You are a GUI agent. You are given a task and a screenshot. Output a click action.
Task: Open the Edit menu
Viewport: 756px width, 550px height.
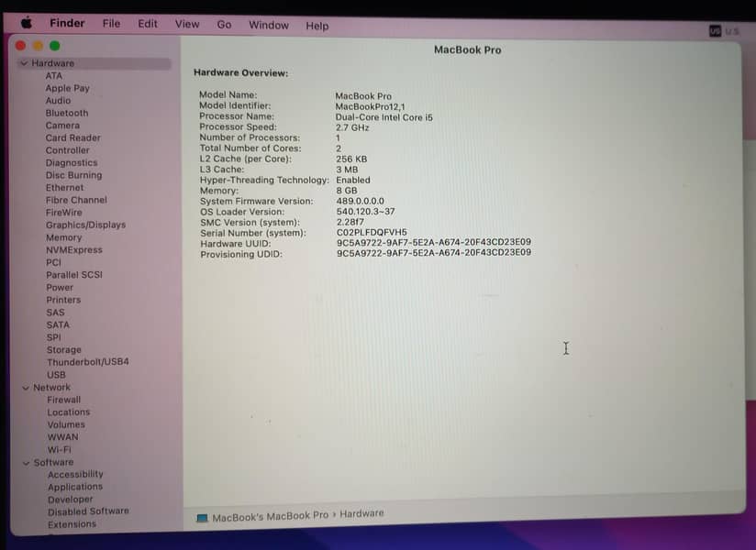[148, 24]
